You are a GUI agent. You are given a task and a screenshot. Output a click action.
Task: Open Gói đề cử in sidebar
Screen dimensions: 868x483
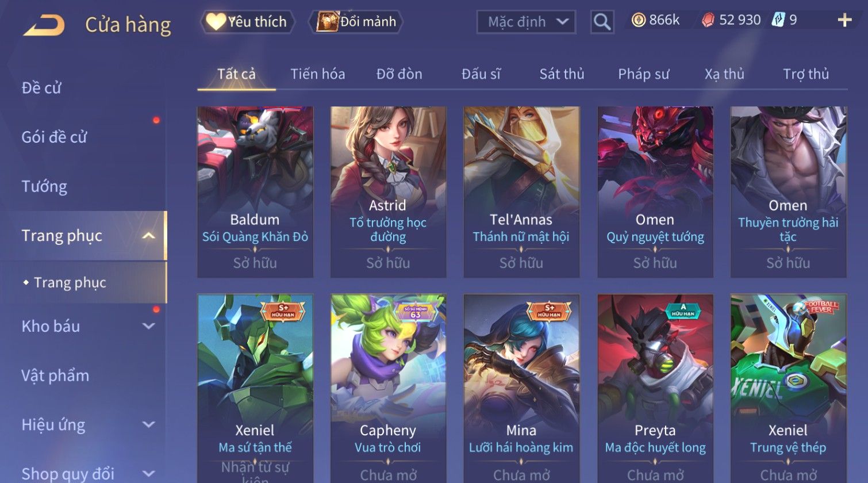[x=54, y=137]
